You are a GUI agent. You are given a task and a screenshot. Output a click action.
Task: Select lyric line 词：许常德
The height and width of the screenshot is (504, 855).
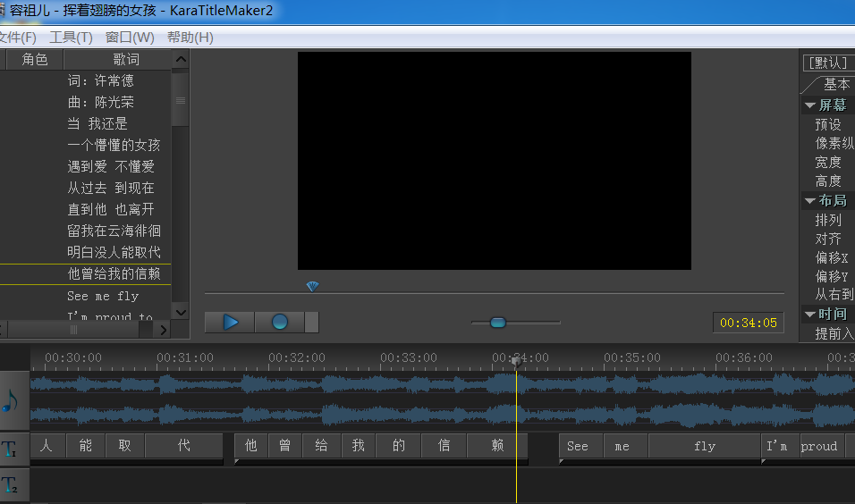click(100, 80)
